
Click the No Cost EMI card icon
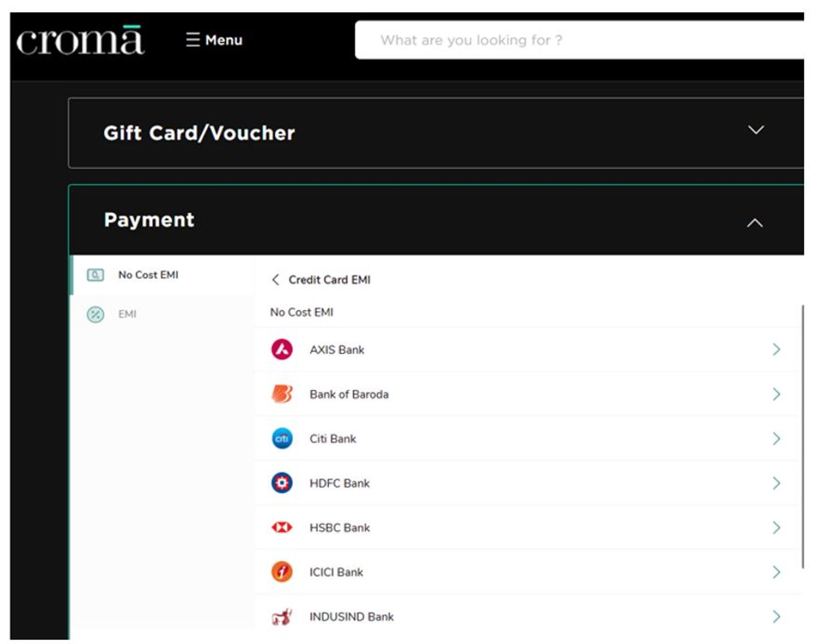point(95,275)
